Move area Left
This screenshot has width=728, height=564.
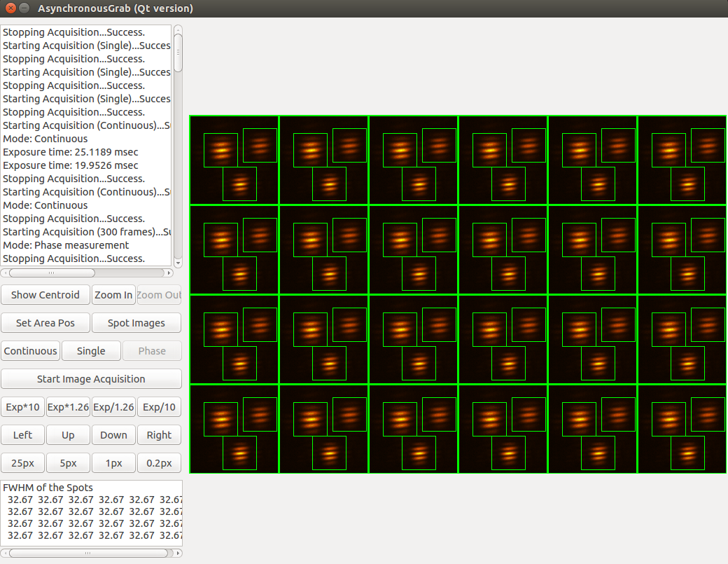tap(22, 435)
